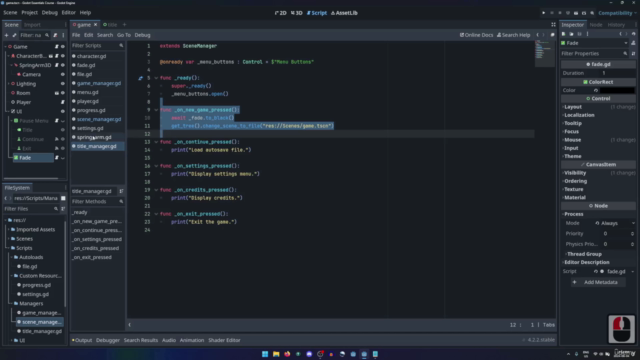Save resource icon in Inspector toolbar

click(x=580, y=34)
